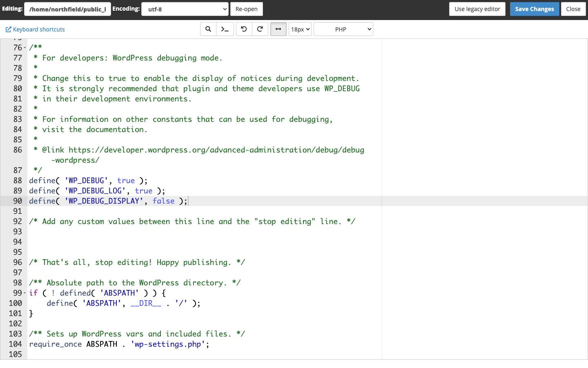Screen dimensions: 588x368
Task: Click the file path input field
Action: (x=68, y=9)
